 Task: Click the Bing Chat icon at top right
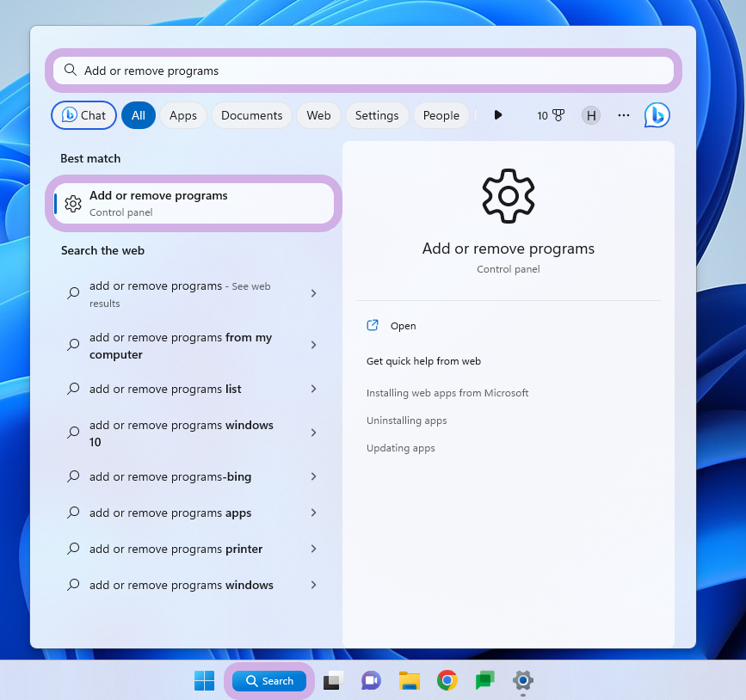[657, 115]
